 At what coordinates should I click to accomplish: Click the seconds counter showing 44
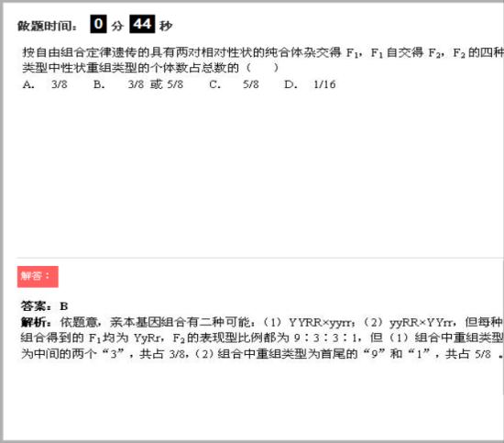click(x=142, y=24)
